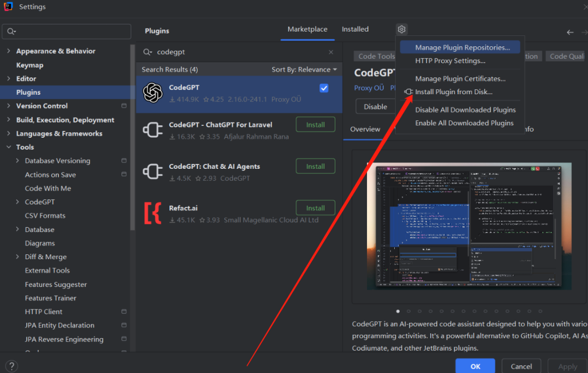This screenshot has height=373, width=588.
Task: Clear the codegpt search with the X icon
Action: click(x=331, y=52)
